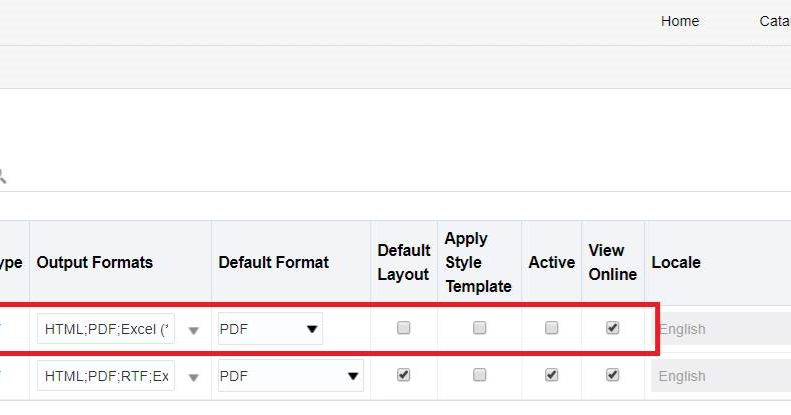Toggle View Online in the HTML;PDF;RTF row
This screenshot has width=791, height=415.
(613, 375)
